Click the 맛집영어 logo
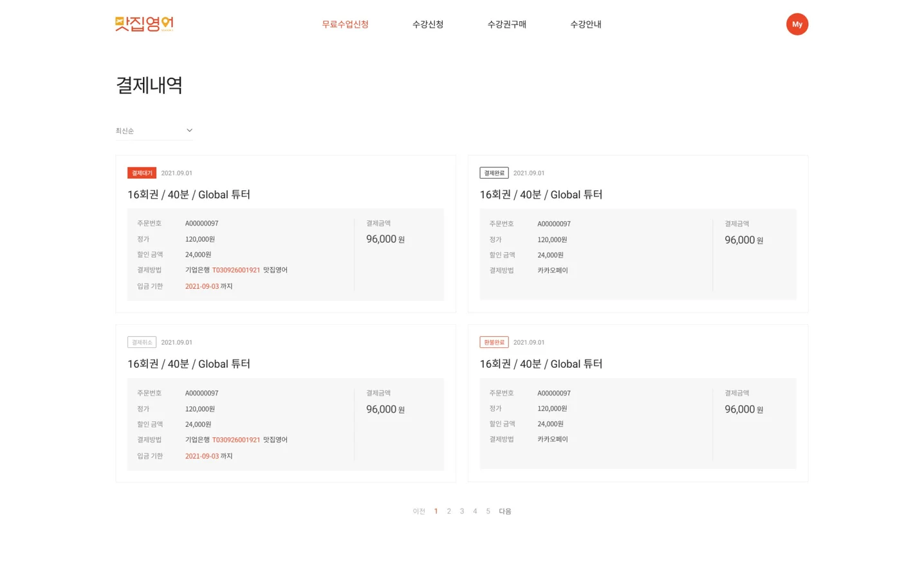Image resolution: width=924 pixels, height=564 pixels. (144, 24)
